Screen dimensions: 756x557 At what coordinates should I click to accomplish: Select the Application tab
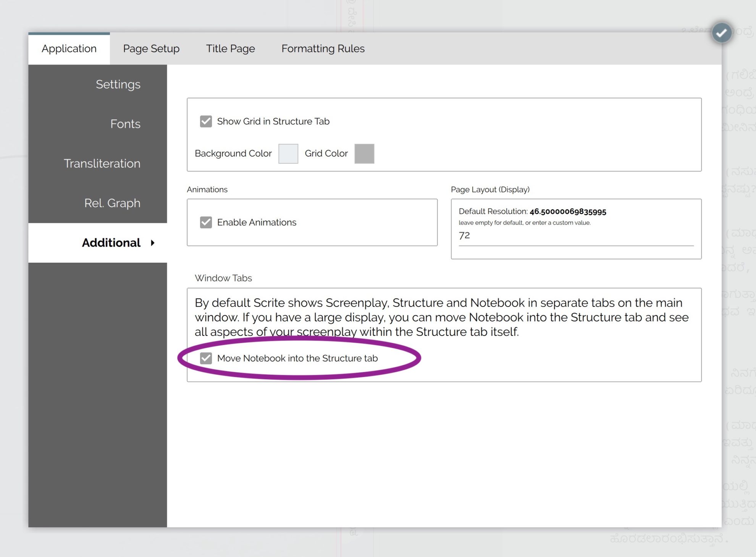point(69,49)
